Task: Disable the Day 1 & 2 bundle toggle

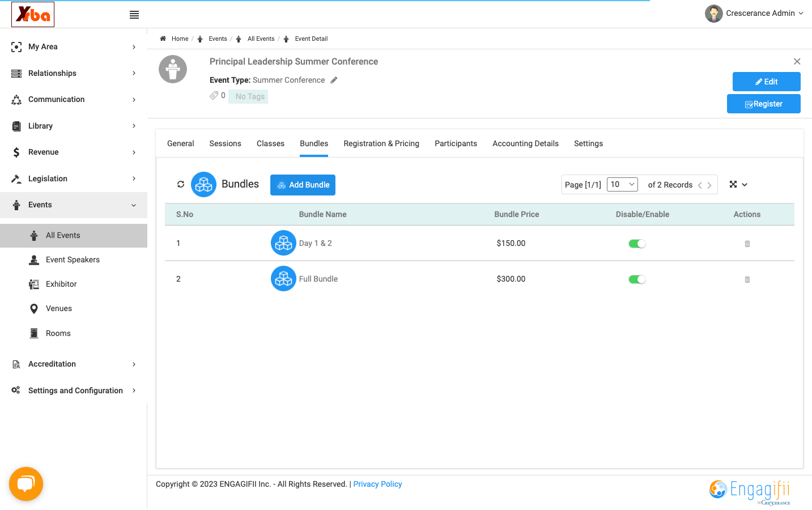Action: [x=637, y=244]
